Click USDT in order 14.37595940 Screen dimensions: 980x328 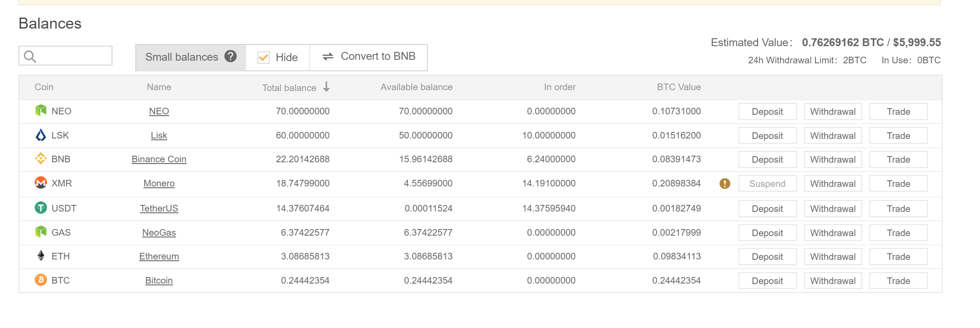tap(549, 208)
